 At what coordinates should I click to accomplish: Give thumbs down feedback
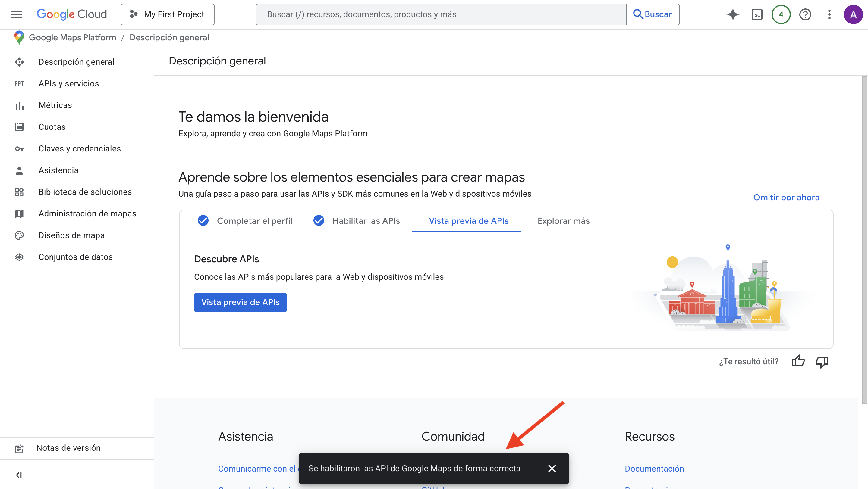point(822,362)
